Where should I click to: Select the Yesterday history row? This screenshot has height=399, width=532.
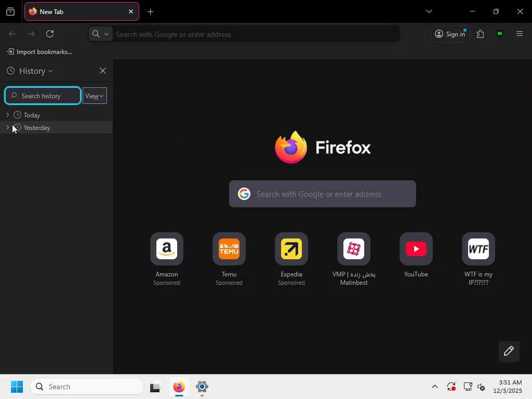point(56,128)
